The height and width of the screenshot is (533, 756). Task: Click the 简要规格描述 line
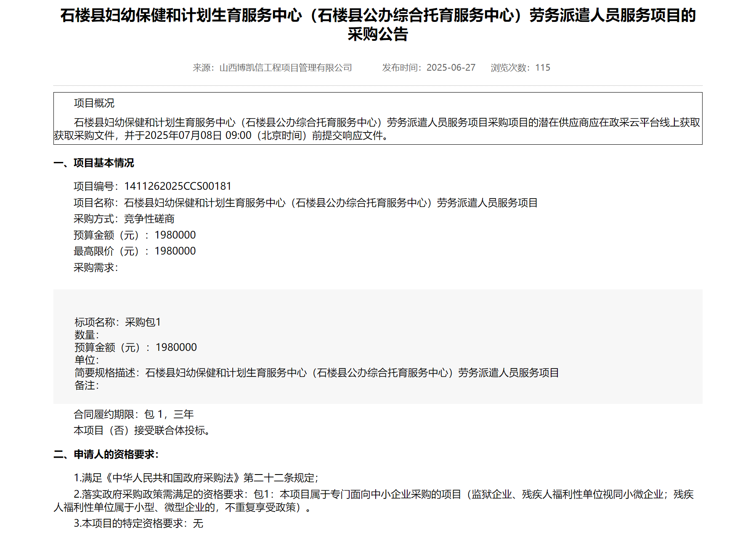317,373
